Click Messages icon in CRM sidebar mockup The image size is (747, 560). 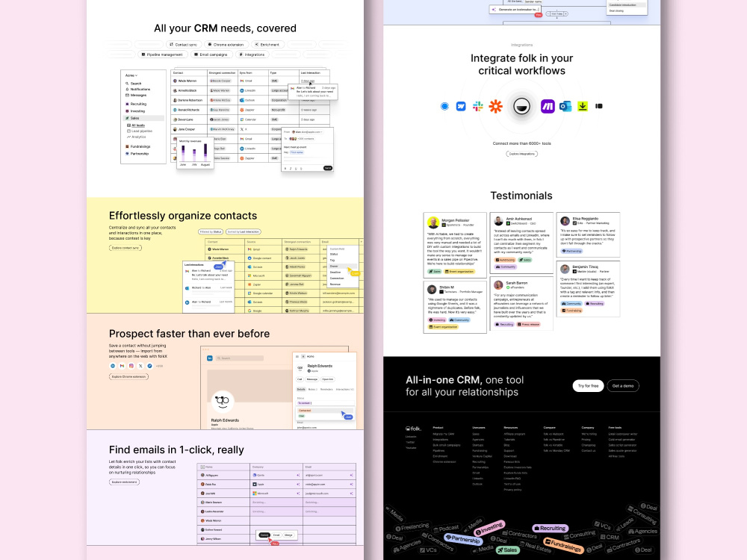[x=127, y=96]
